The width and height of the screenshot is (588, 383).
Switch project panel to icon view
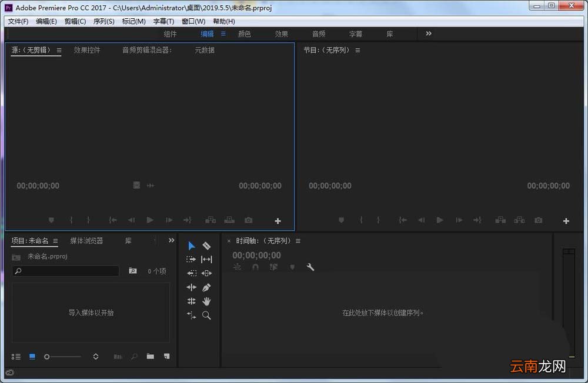[x=32, y=357]
